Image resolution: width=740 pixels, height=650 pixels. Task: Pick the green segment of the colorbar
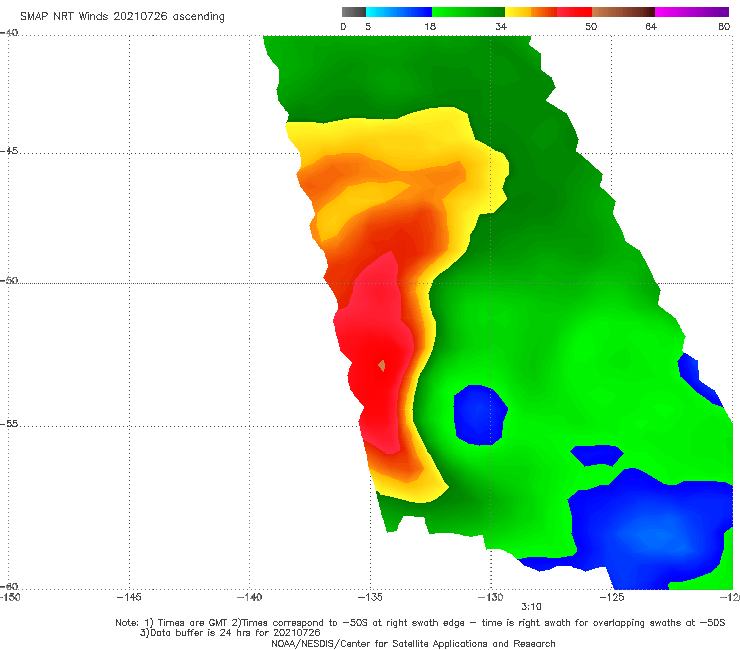click(468, 12)
